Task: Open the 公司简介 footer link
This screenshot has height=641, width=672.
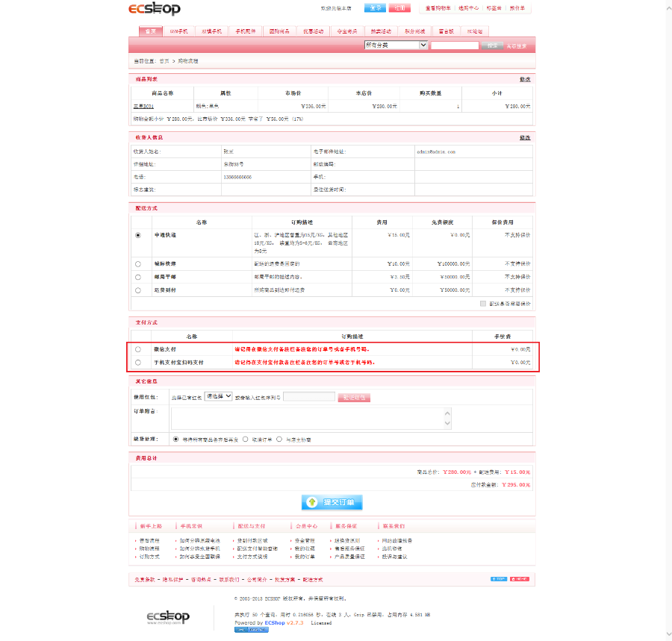Action: coord(257,580)
